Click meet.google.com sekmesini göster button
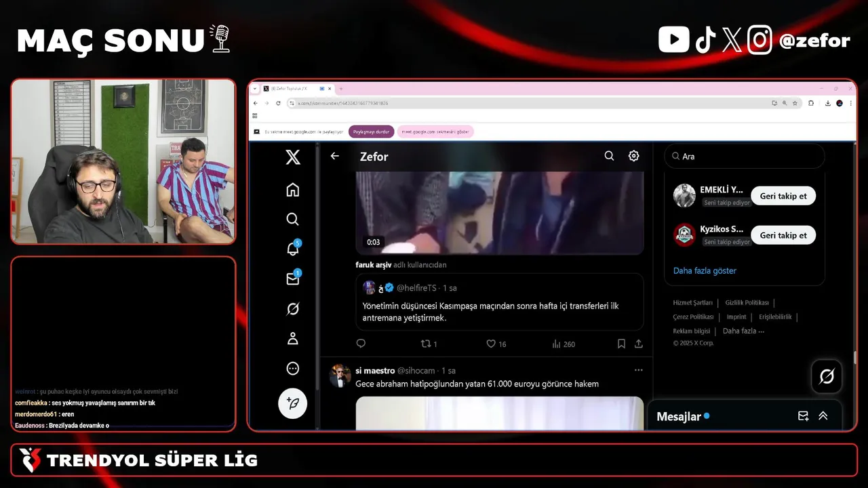The width and height of the screenshot is (868, 488). 435,132
